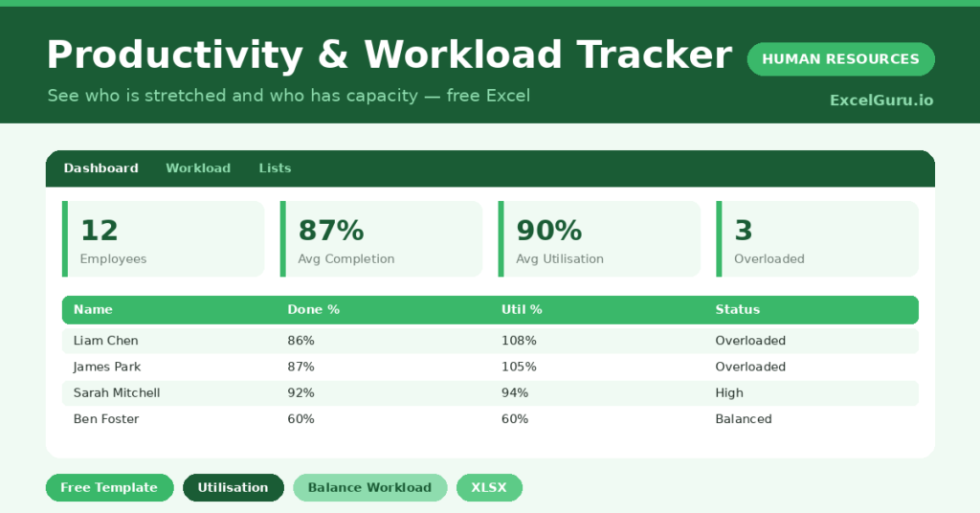Open the ExcelGuru.io link

[x=881, y=100]
